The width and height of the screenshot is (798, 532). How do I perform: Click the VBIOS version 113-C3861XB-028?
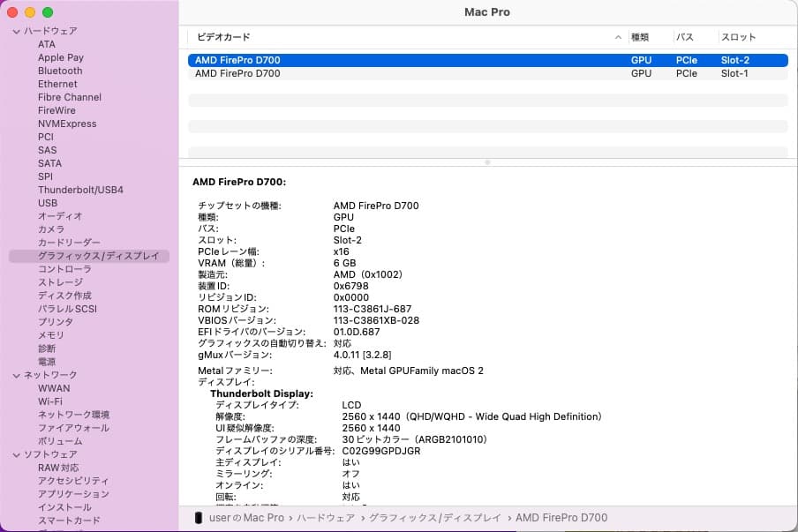click(x=376, y=320)
